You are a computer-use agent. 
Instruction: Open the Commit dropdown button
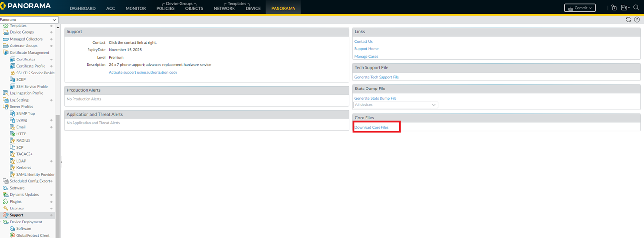pyautogui.click(x=580, y=8)
